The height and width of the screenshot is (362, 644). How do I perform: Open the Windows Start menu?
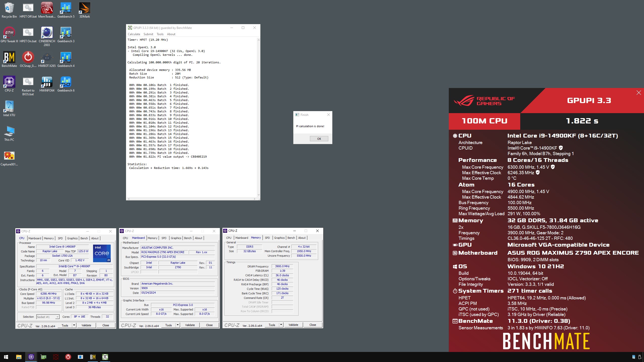point(6,357)
